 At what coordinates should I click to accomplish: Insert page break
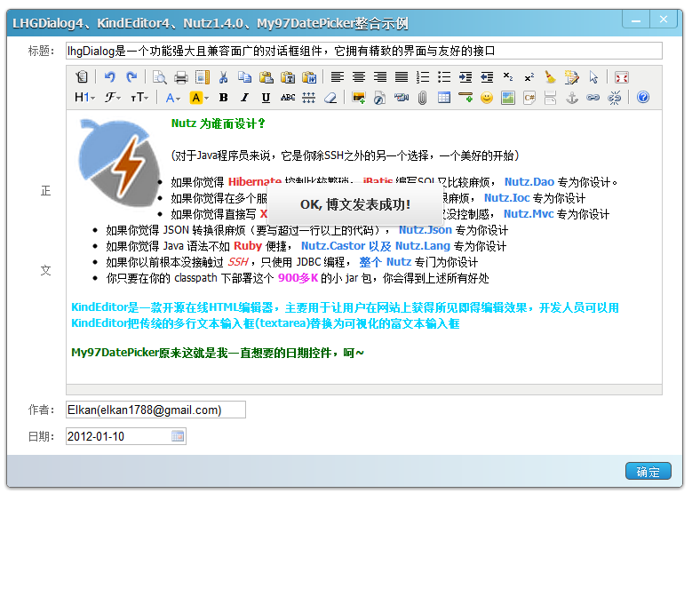(551, 98)
